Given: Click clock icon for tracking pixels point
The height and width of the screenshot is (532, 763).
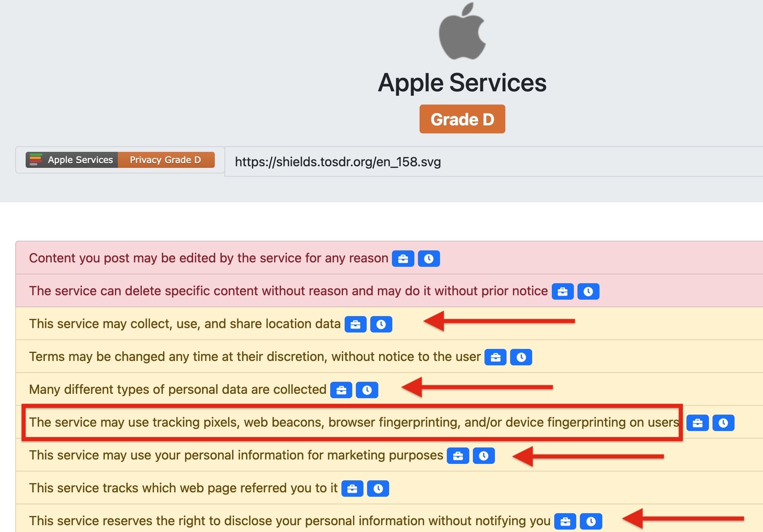Looking at the screenshot, I should pos(723,423).
